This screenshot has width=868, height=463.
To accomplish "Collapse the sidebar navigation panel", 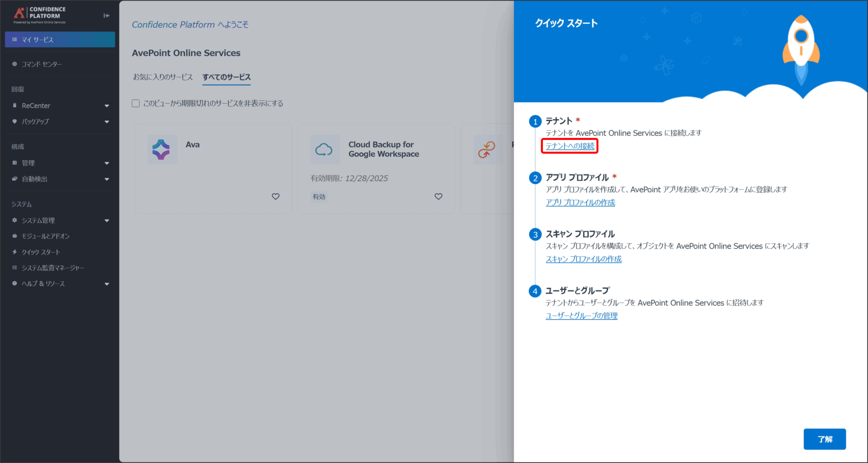I will pyautogui.click(x=106, y=16).
